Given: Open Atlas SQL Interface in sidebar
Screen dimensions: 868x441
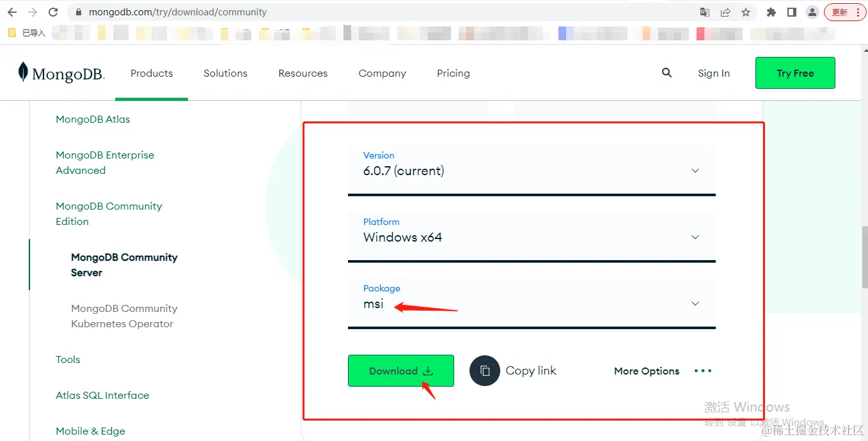Looking at the screenshot, I should pyautogui.click(x=102, y=395).
